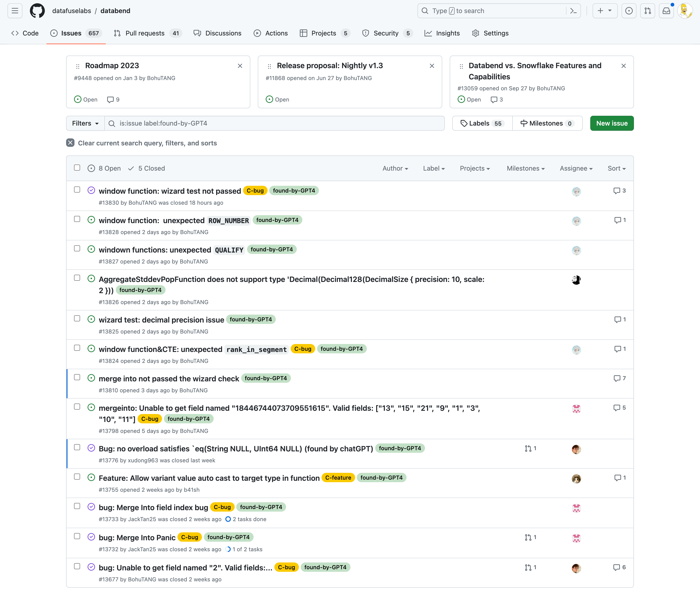700x590 pixels.
Task: Check the box for issue #13830
Action: pos(77,190)
